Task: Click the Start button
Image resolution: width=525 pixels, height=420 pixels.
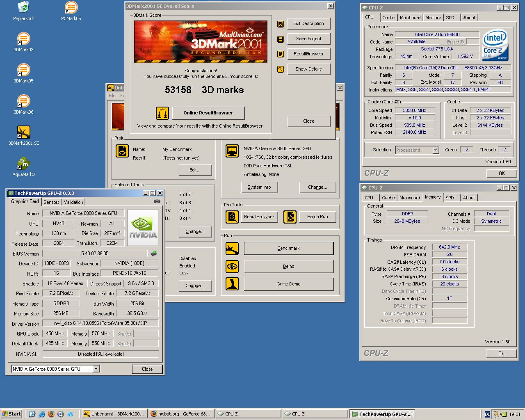Action: pos(11,414)
